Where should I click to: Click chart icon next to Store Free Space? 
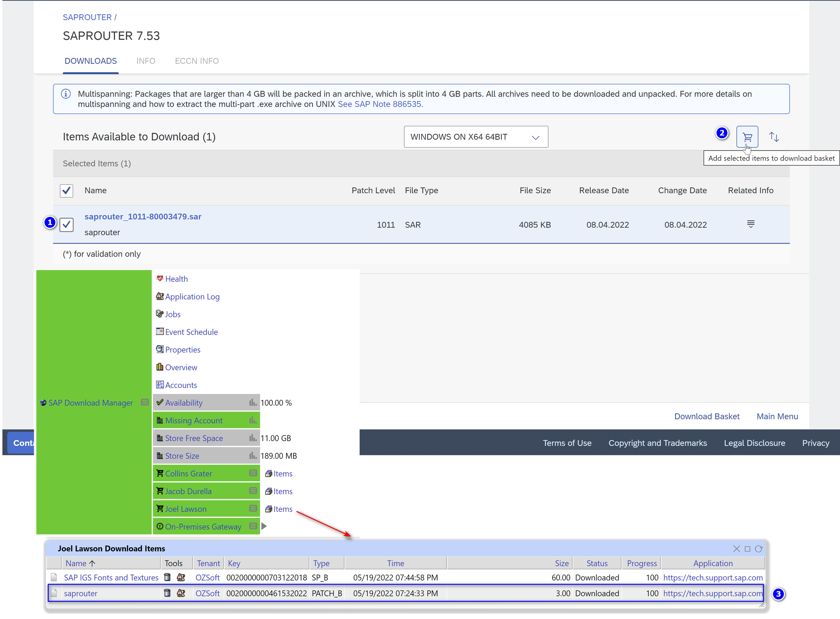(x=253, y=438)
